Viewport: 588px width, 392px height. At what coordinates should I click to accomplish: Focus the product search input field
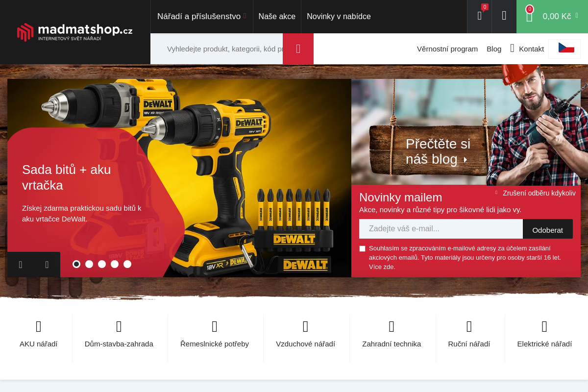click(217, 49)
